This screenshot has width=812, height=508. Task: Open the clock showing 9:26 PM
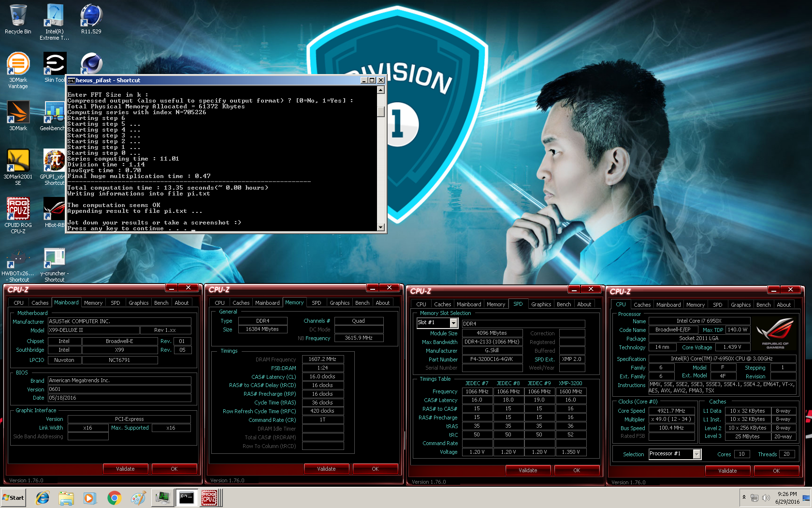click(787, 498)
